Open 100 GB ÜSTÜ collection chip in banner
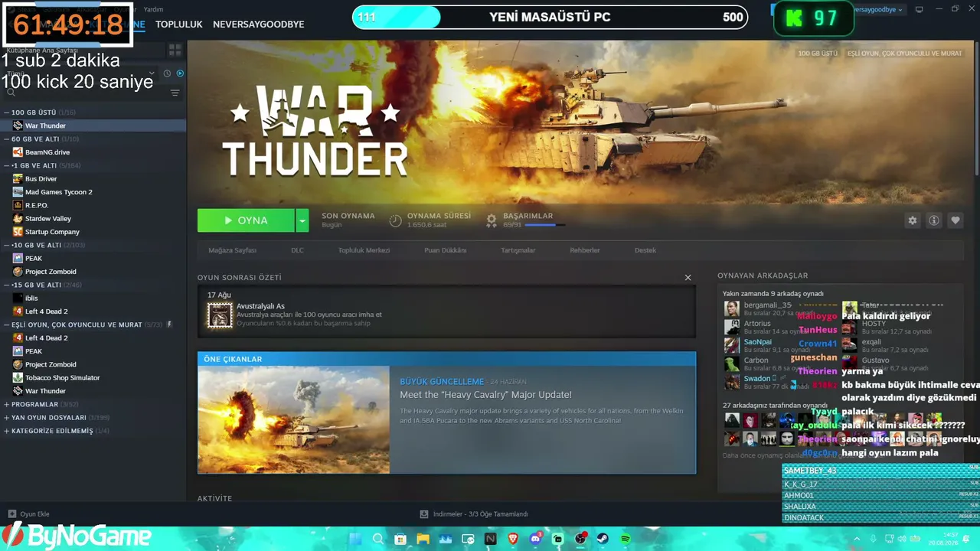The image size is (980, 551). 817,54
